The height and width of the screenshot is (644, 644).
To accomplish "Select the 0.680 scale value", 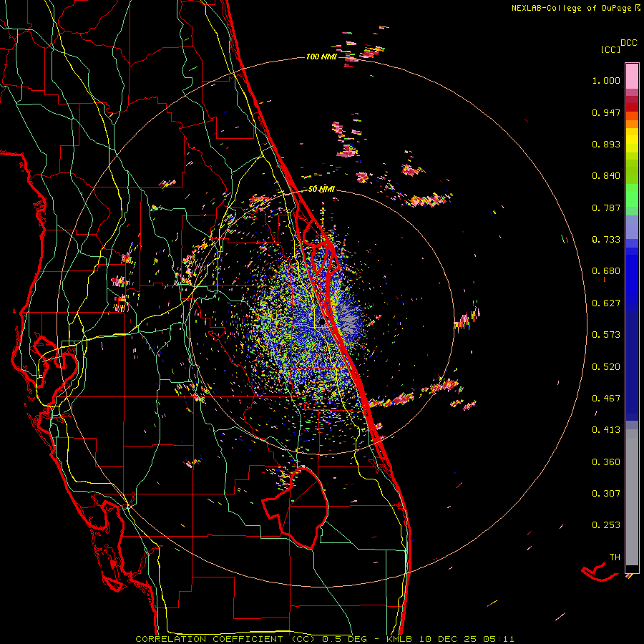I will point(606,271).
